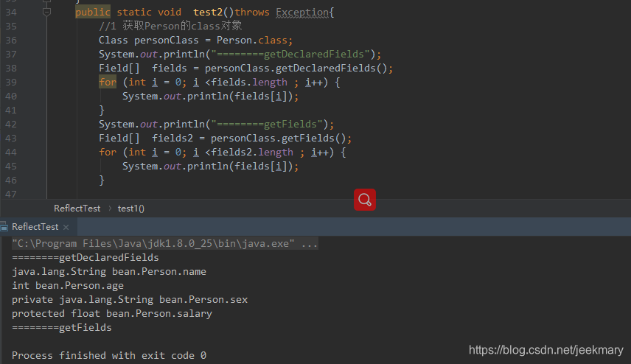Click "fields2.length" on line 44

tap(252, 153)
